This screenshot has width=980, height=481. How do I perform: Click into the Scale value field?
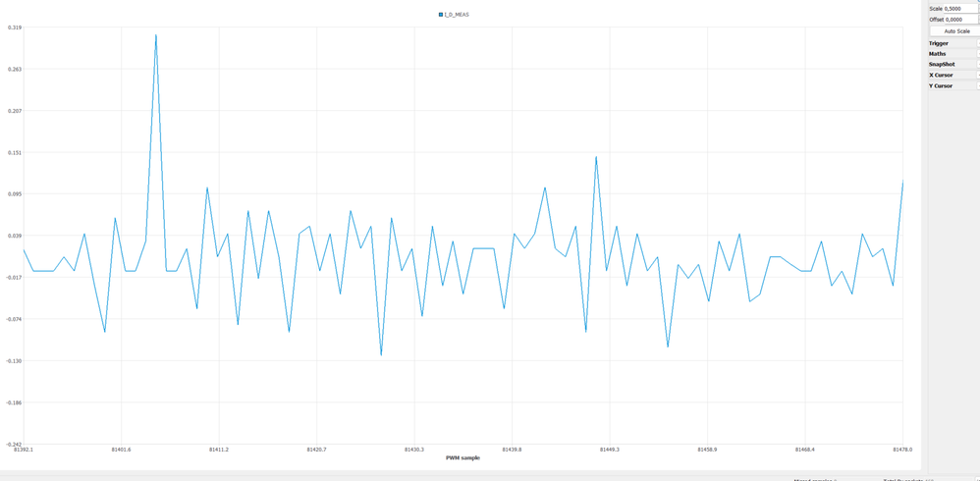960,9
